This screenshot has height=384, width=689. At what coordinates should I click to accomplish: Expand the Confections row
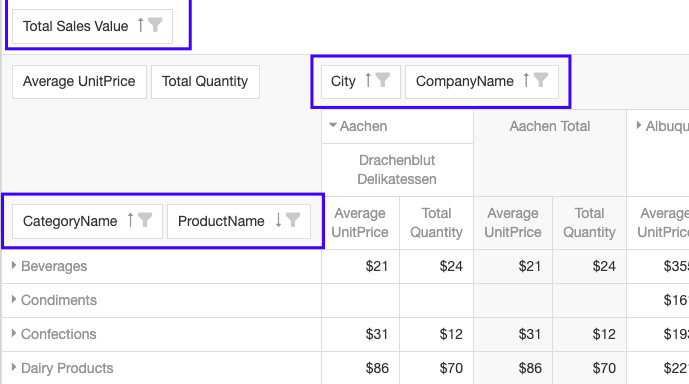tap(14, 333)
